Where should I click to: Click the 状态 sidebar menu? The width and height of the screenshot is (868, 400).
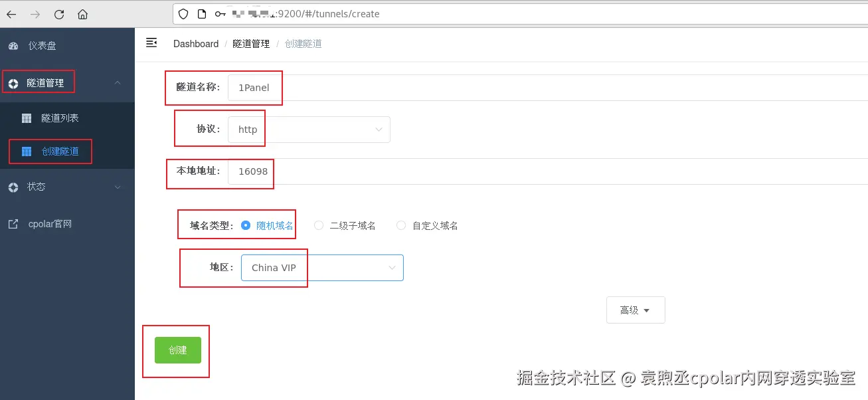pyautogui.click(x=67, y=187)
